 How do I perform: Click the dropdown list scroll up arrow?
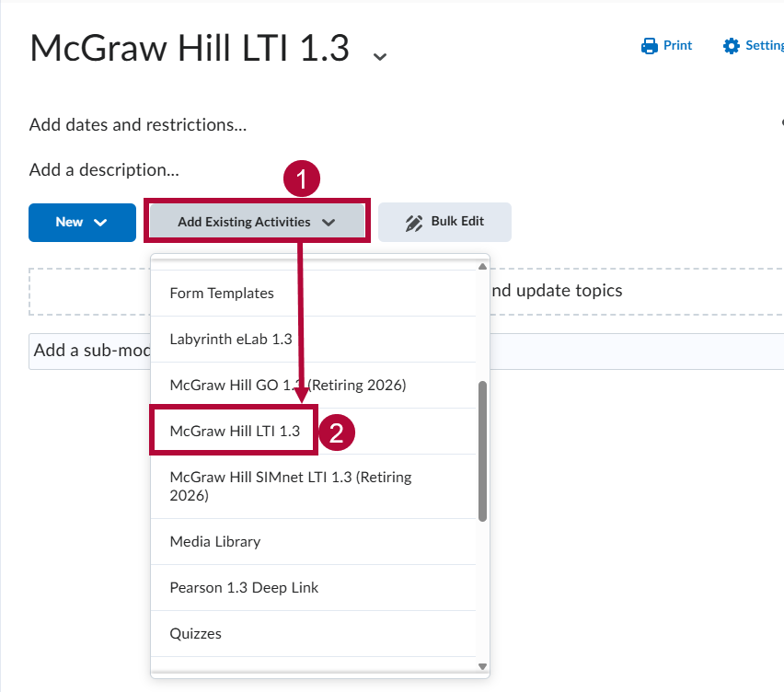(x=482, y=267)
